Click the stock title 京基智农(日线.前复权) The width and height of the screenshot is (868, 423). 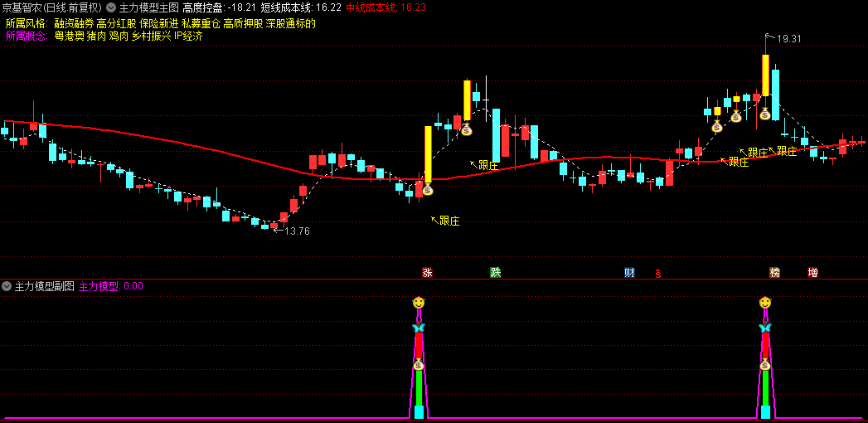tap(51, 7)
